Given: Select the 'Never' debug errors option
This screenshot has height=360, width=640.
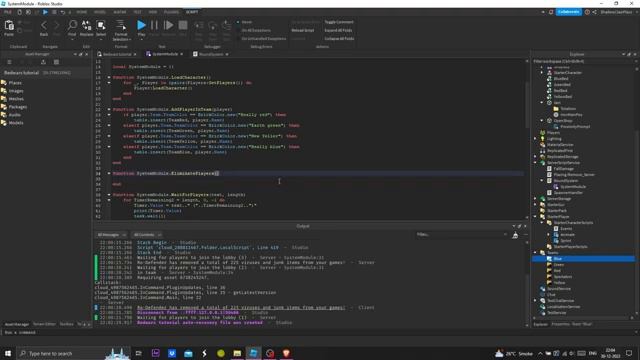Looking at the screenshot, I should pyautogui.click(x=244, y=22).
